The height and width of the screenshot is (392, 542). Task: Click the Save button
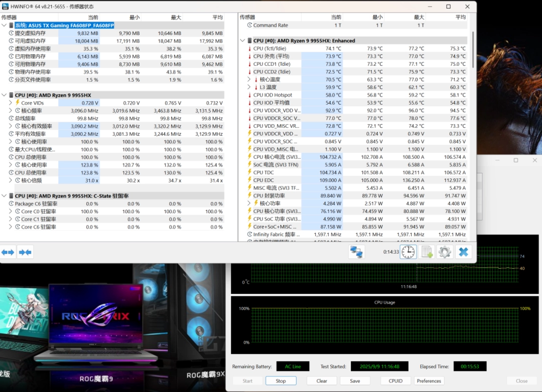click(x=355, y=381)
